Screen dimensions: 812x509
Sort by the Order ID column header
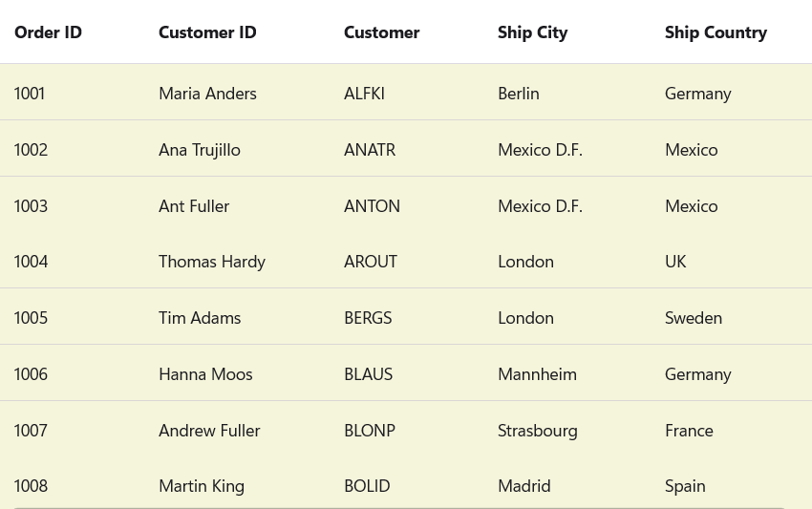[48, 32]
